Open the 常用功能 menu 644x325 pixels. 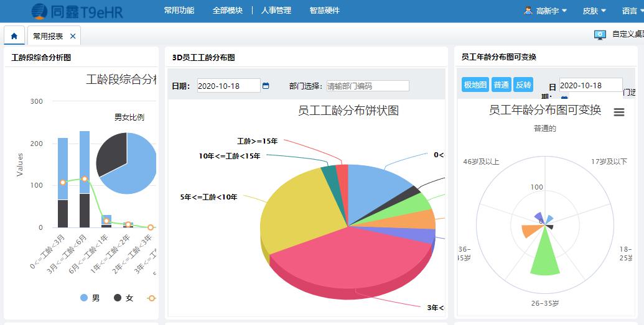pos(179,11)
